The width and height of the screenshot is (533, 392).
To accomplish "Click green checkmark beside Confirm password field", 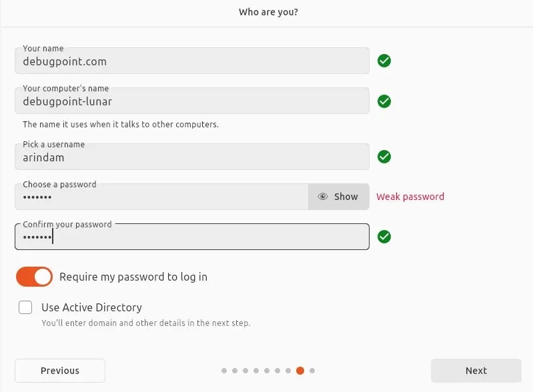I will pos(384,237).
